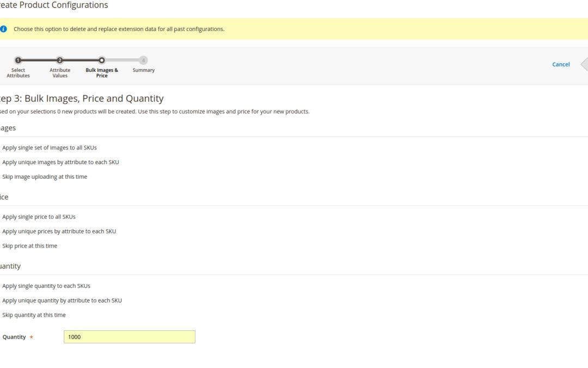588x368 pixels.
Task: Click the step 1 circle in the wizard
Action: point(18,61)
